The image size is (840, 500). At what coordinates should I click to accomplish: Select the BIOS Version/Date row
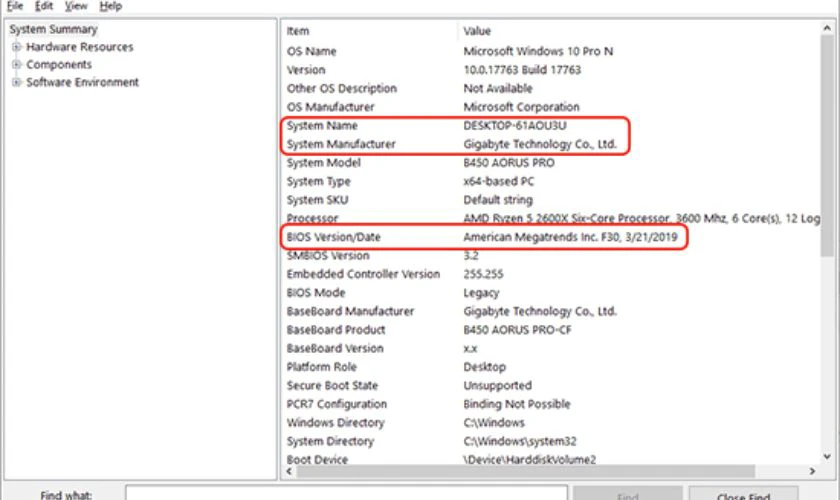coord(551,237)
